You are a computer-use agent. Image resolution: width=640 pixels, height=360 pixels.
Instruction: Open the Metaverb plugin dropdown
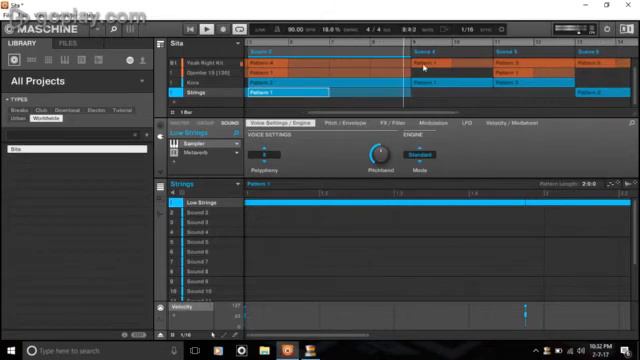tap(237, 153)
